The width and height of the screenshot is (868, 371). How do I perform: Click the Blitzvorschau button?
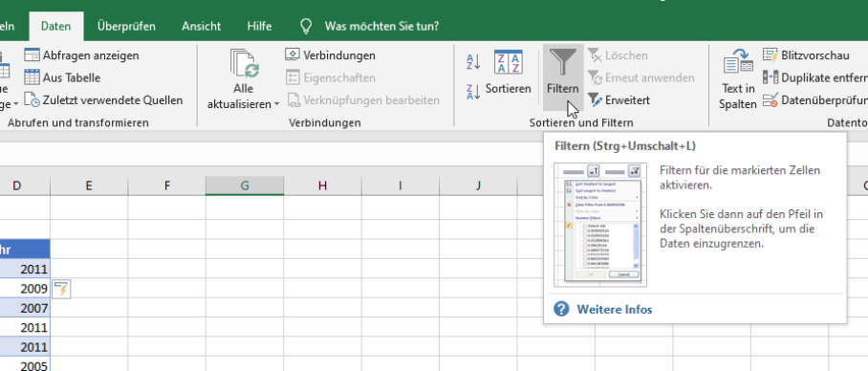click(x=806, y=55)
